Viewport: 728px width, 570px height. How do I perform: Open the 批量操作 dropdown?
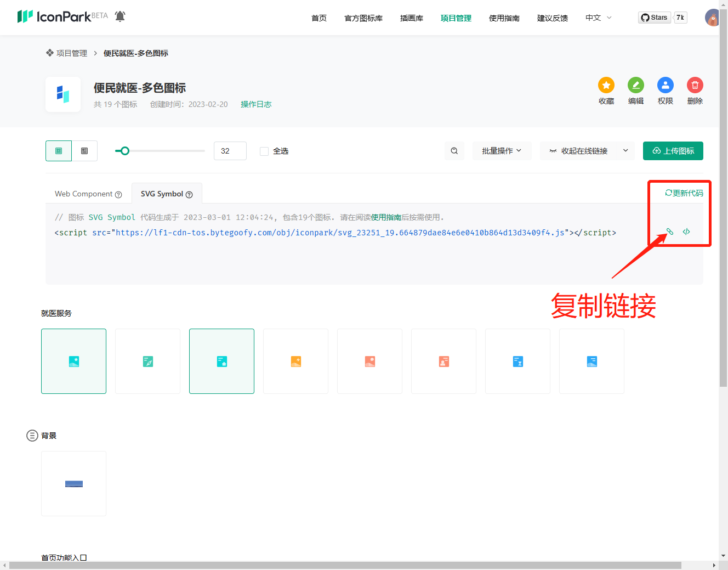click(x=502, y=151)
